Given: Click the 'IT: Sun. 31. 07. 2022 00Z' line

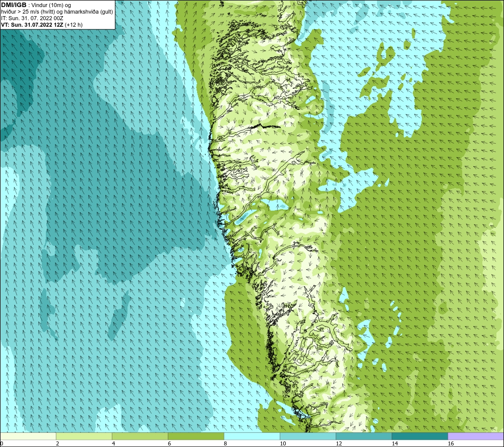Looking at the screenshot, I should [32, 18].
